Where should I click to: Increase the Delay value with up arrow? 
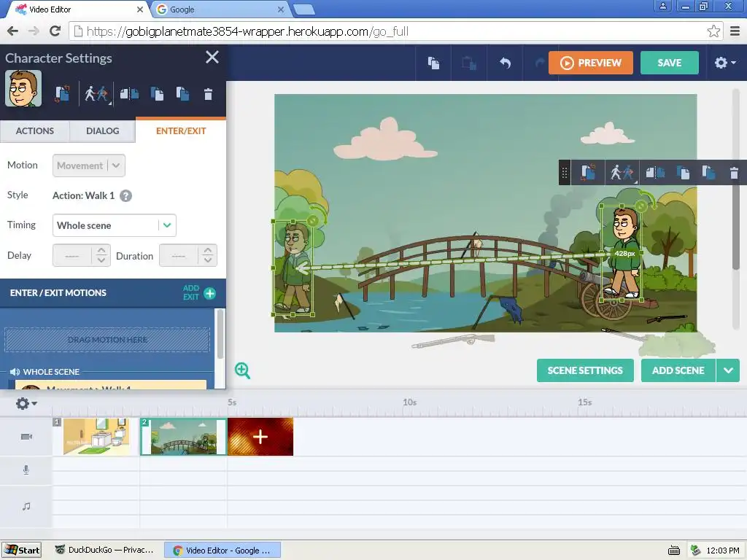[x=101, y=251]
